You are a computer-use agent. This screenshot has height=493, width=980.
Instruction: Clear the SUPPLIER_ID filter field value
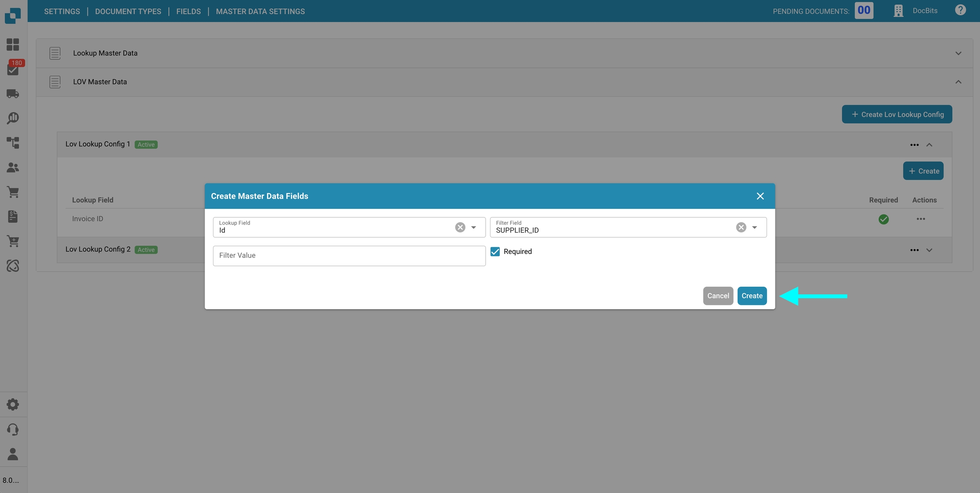point(741,227)
